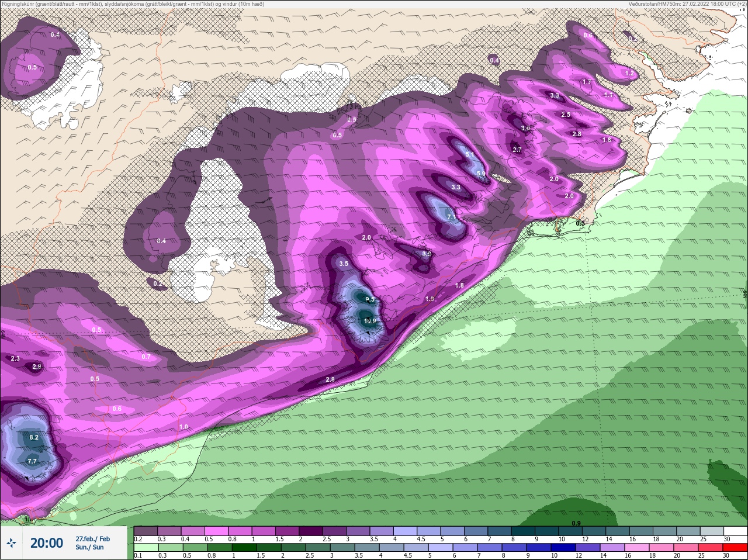Screen dimensions: 748x560
Task: Pick the dark purple snow-legend swatch starting at 2
Action: click(311, 531)
